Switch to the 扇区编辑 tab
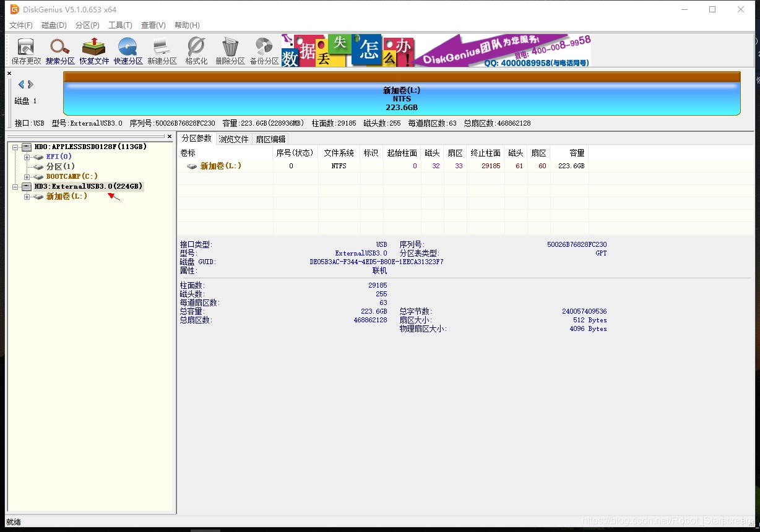 pyautogui.click(x=270, y=139)
